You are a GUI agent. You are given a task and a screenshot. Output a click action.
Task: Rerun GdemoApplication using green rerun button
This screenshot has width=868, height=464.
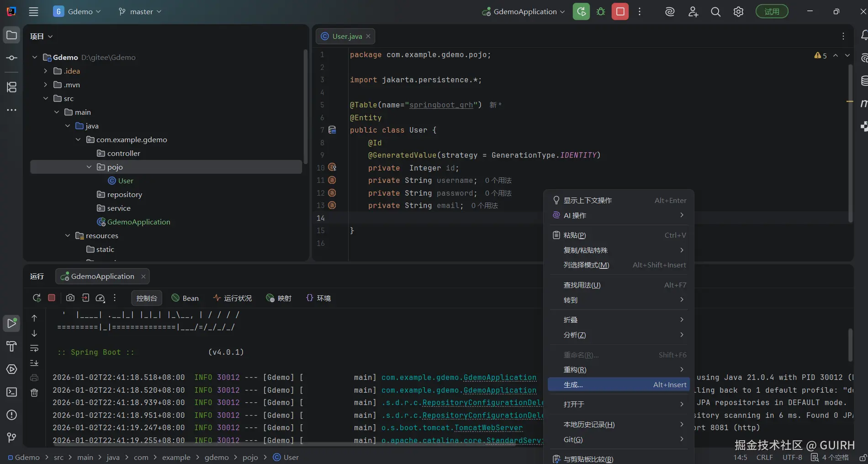pos(581,12)
